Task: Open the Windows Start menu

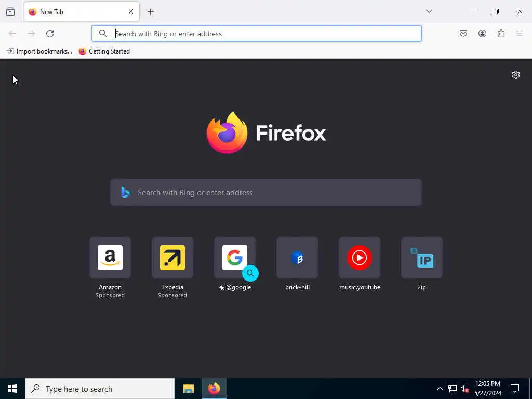Action: point(12,389)
